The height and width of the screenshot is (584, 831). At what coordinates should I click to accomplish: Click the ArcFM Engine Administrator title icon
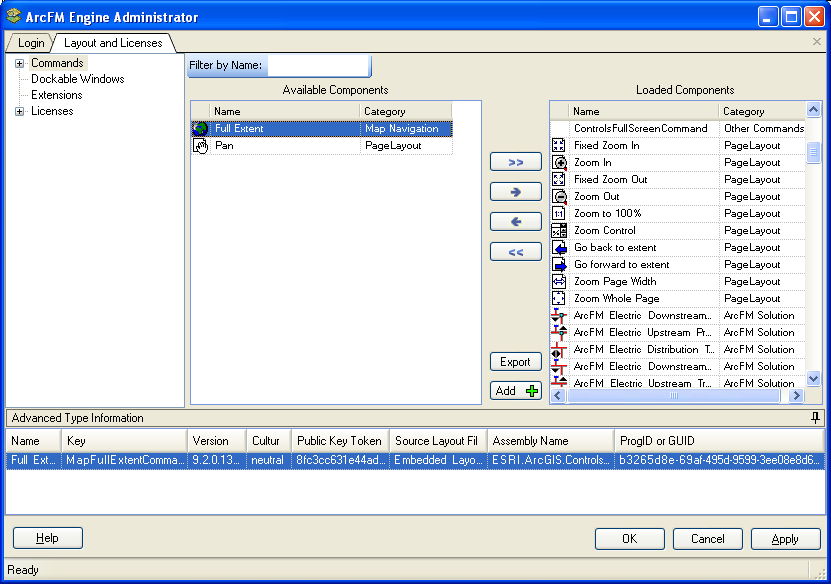pos(14,16)
